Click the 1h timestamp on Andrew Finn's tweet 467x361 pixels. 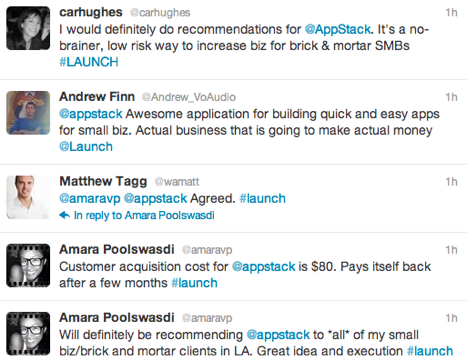(451, 97)
